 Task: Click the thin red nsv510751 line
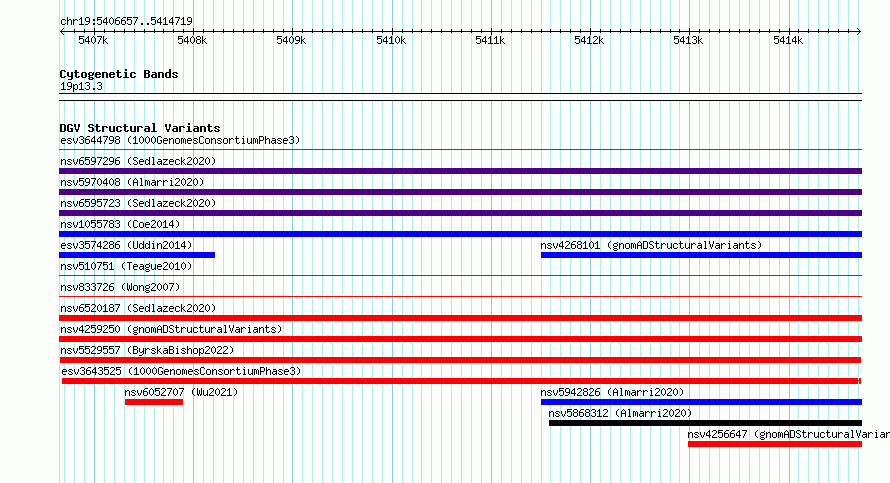460,276
